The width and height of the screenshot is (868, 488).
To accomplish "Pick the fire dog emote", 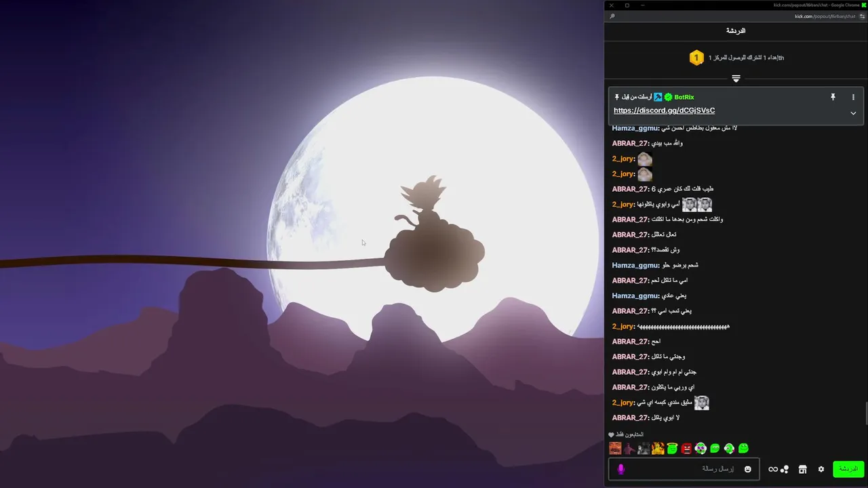I will (x=658, y=448).
